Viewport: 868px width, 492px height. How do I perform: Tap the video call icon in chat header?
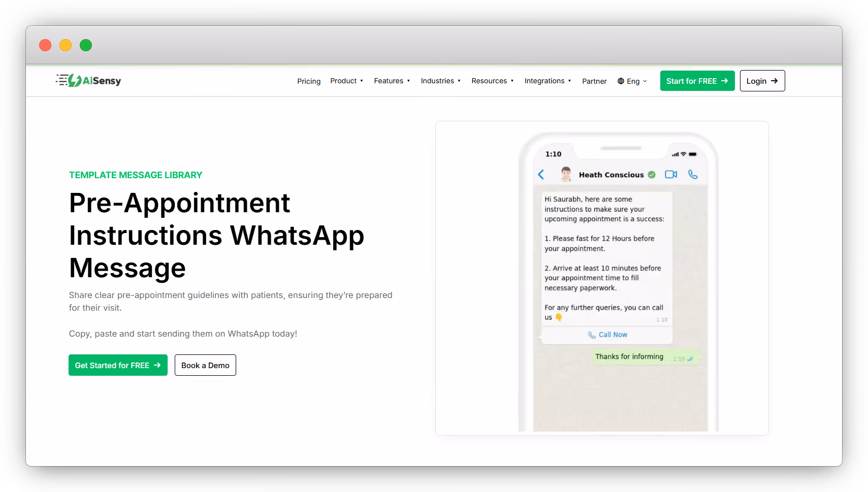(671, 174)
